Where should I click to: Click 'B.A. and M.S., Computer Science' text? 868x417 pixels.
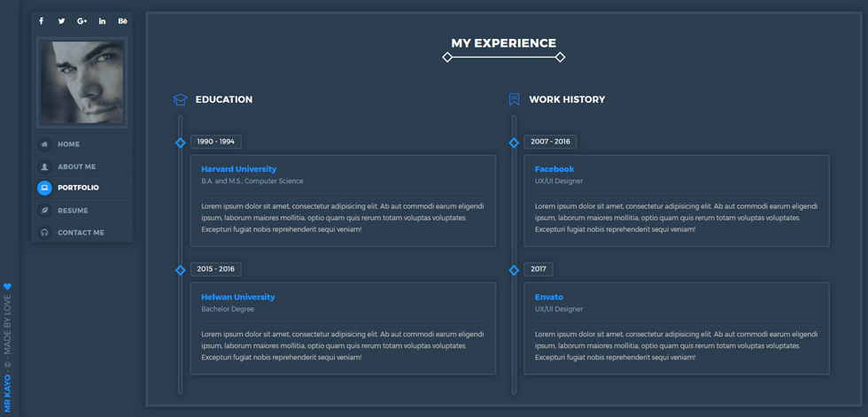(x=252, y=181)
